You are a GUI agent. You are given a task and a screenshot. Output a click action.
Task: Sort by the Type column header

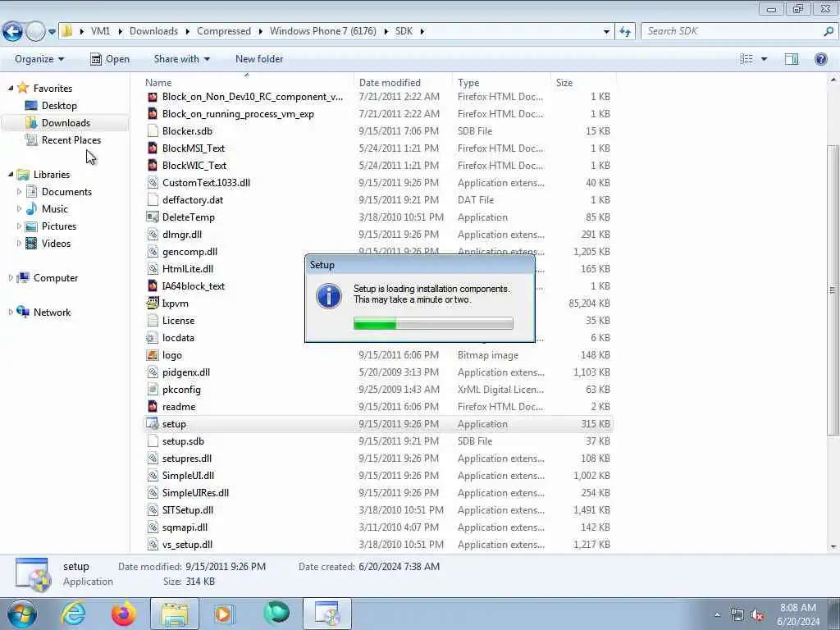click(501, 83)
